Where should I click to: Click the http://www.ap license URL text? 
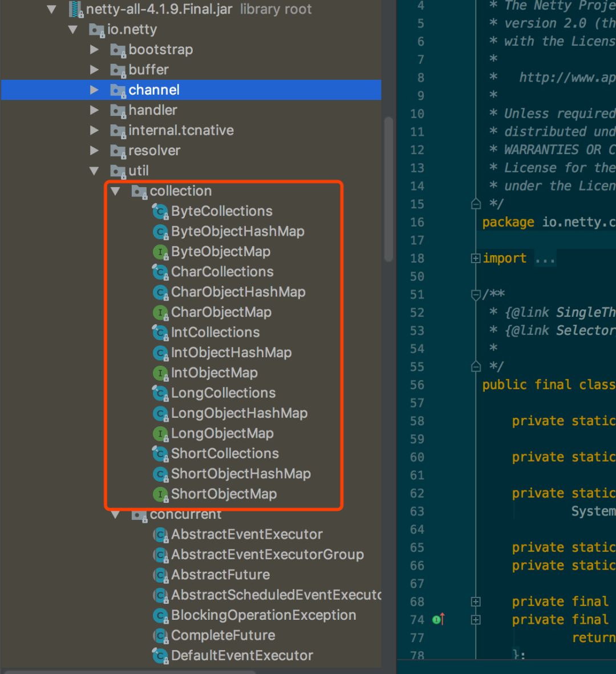[x=567, y=78]
